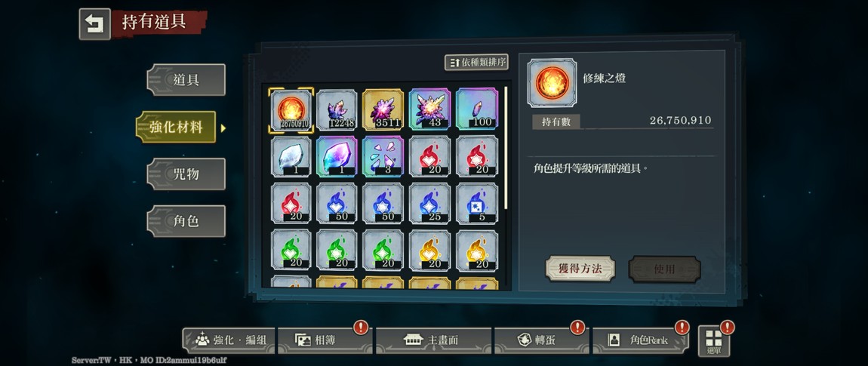The width and height of the screenshot is (868, 366).
Task: Switch to the 道具 tab
Action: pos(186,80)
